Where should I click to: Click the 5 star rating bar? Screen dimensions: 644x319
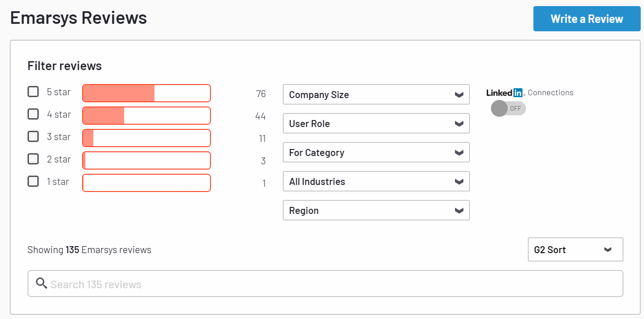pos(147,93)
